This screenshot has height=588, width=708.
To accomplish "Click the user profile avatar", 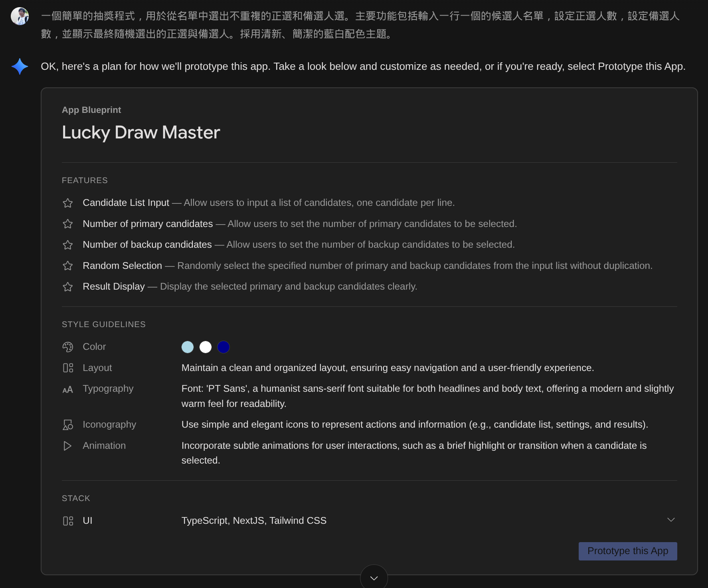I will [20, 16].
